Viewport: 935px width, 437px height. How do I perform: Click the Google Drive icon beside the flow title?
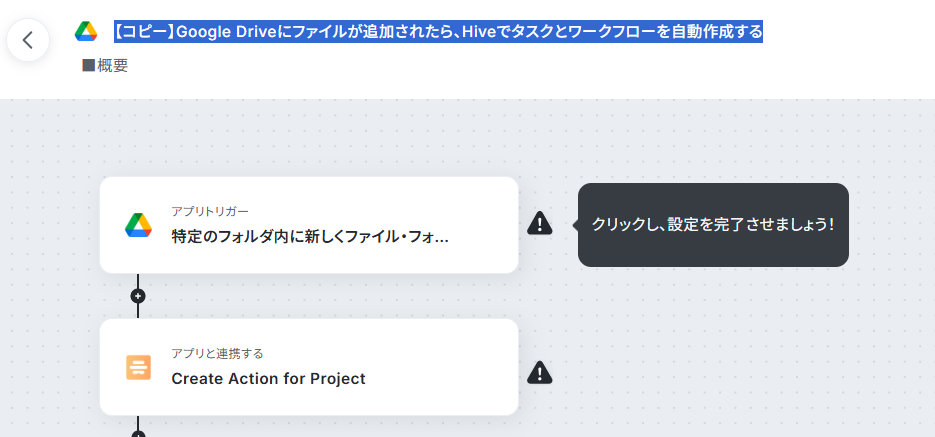(86, 31)
